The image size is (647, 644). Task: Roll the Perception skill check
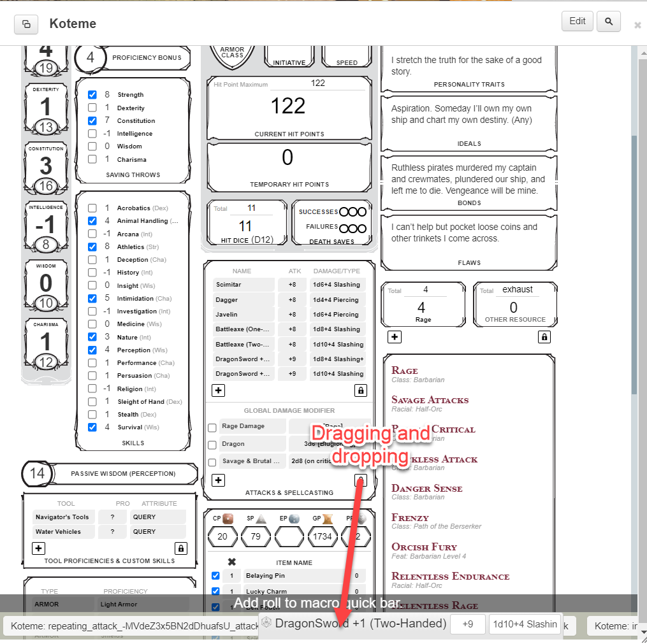click(133, 350)
